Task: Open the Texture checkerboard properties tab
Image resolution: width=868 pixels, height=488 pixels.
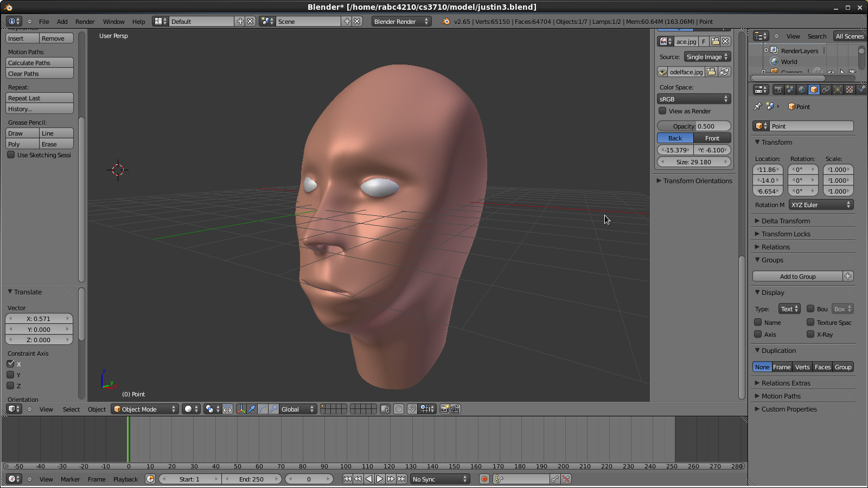Action: coord(850,89)
